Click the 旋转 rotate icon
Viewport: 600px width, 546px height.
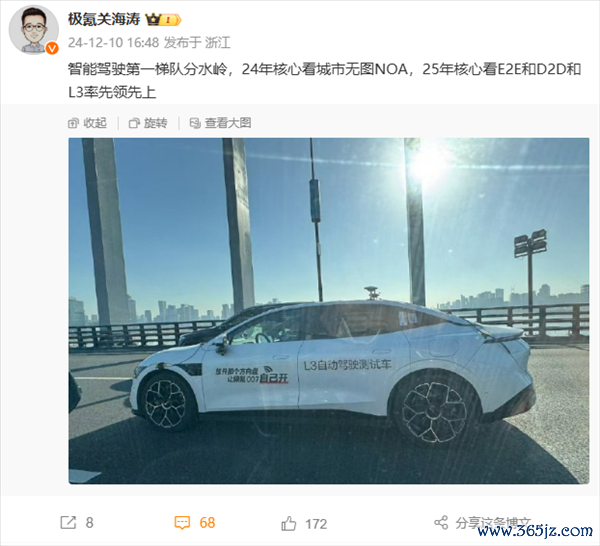coord(134,123)
